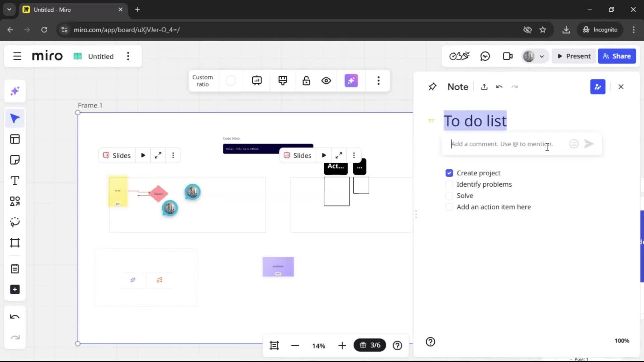Open board help question mark

click(x=397, y=346)
